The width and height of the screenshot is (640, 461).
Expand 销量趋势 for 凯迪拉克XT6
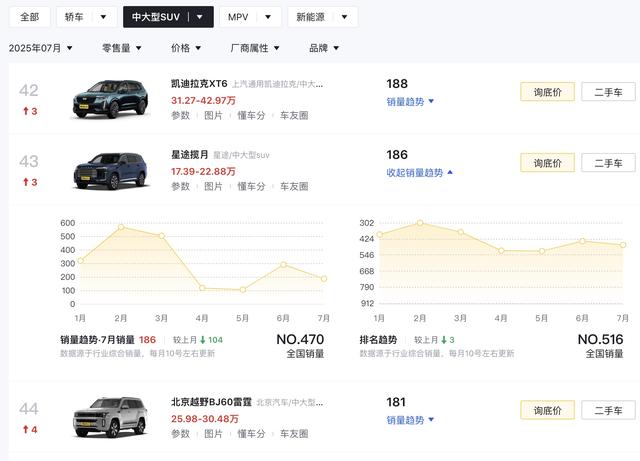[x=410, y=101]
